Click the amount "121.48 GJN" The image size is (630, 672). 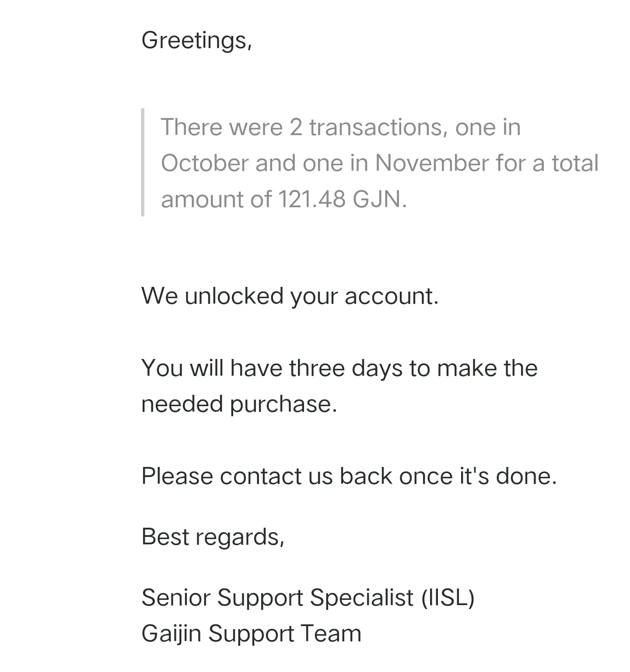pyautogui.click(x=342, y=199)
